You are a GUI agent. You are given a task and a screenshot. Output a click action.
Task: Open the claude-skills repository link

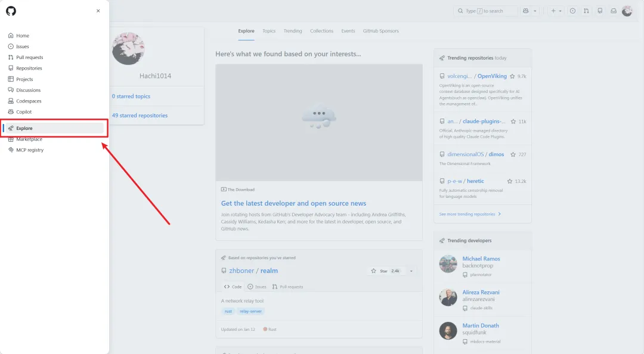point(481,308)
